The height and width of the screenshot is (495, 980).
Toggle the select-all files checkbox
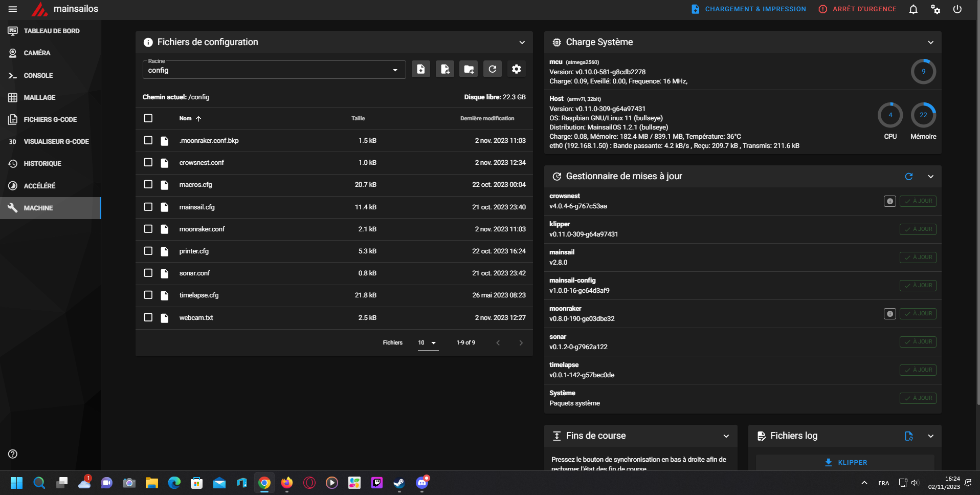tap(148, 118)
